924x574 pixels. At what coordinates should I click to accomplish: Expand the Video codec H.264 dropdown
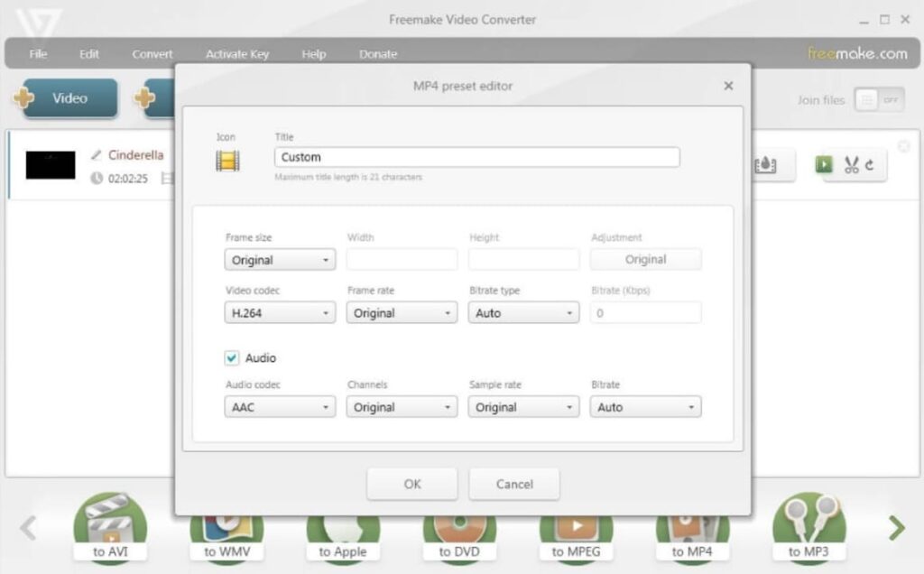pyautogui.click(x=280, y=313)
